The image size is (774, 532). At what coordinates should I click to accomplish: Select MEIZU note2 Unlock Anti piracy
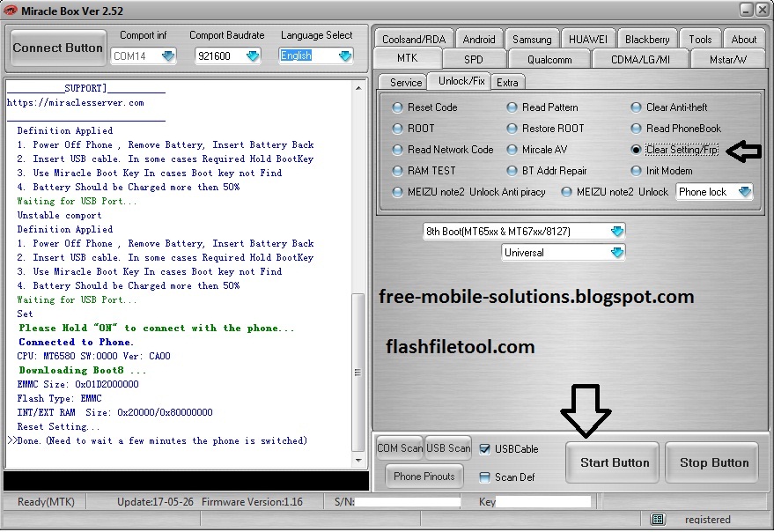pos(468,192)
